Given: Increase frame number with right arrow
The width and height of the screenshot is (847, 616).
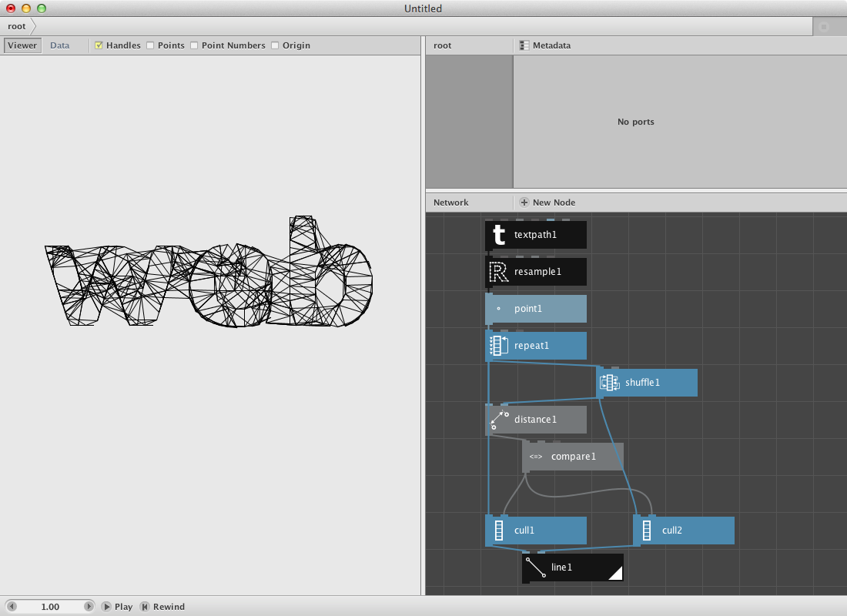Looking at the screenshot, I should click(89, 607).
